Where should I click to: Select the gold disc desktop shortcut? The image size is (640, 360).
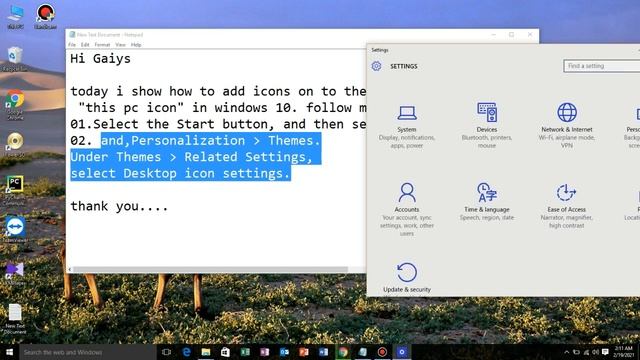click(x=15, y=144)
